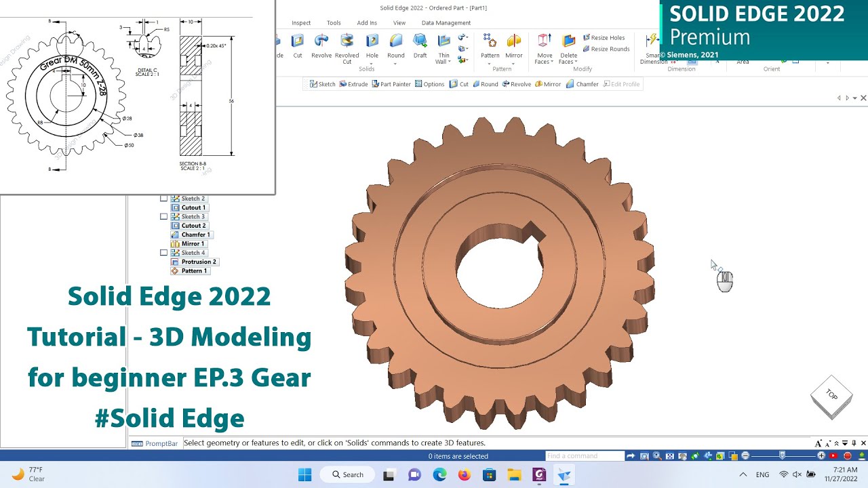The image size is (868, 488).
Task: Open the Tools ribbon tab
Action: pos(334,23)
